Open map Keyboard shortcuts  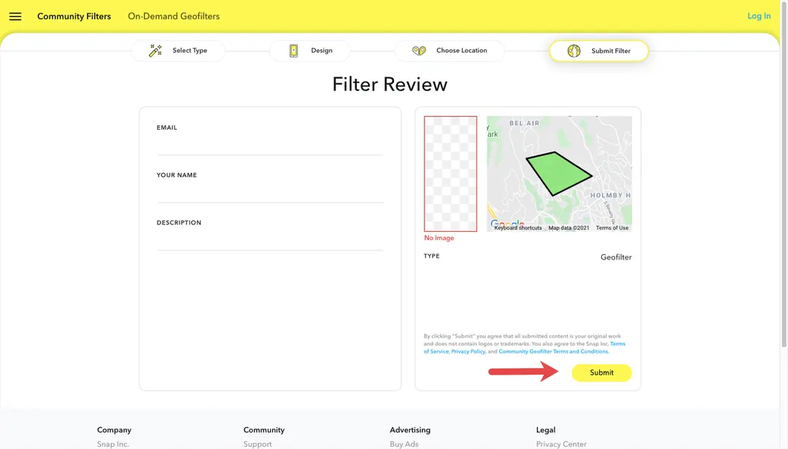518,228
